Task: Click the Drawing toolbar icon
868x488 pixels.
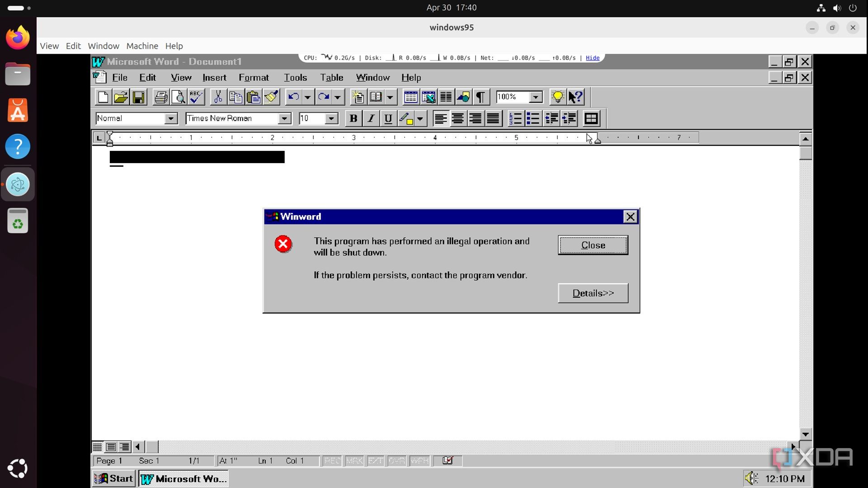Action: coord(463,97)
